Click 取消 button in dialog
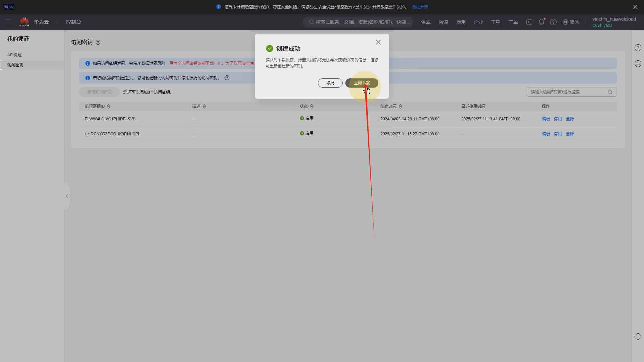644x362 pixels. click(x=330, y=83)
